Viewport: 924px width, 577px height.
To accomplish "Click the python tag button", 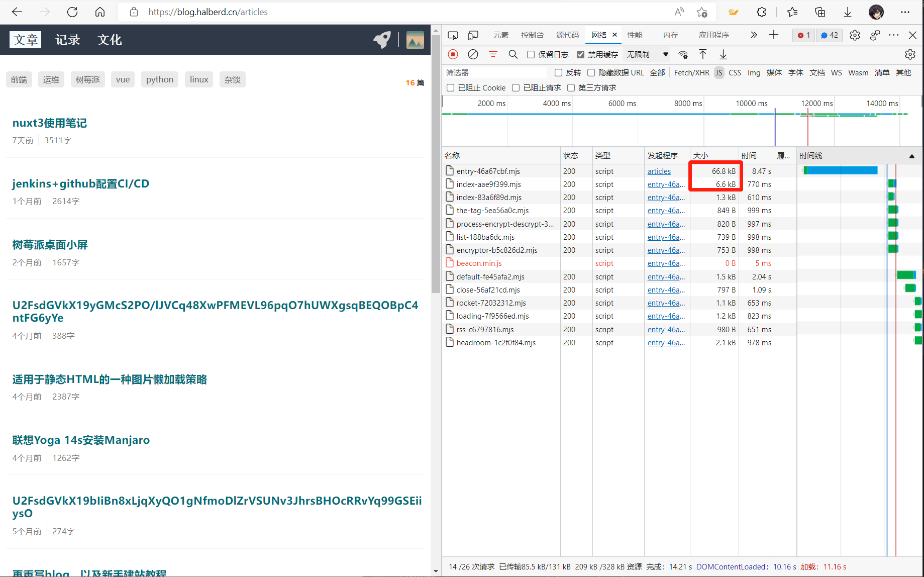I will 160,79.
